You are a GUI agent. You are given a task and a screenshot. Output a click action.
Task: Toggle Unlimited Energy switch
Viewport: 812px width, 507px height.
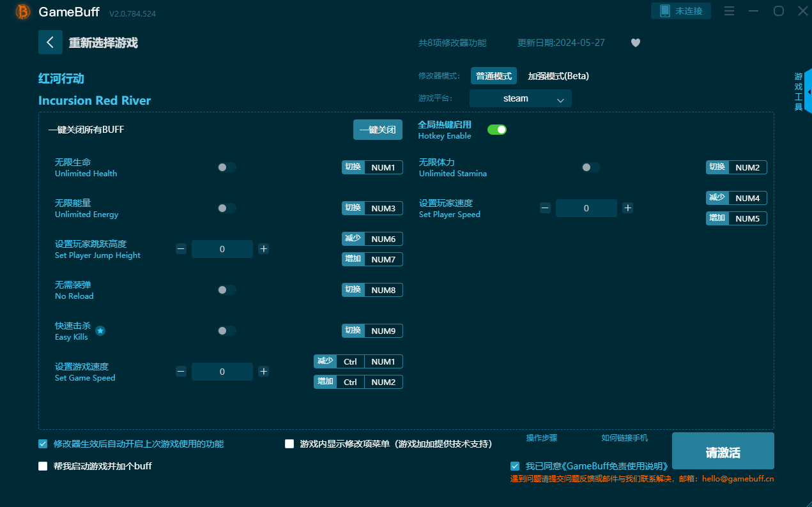point(227,208)
